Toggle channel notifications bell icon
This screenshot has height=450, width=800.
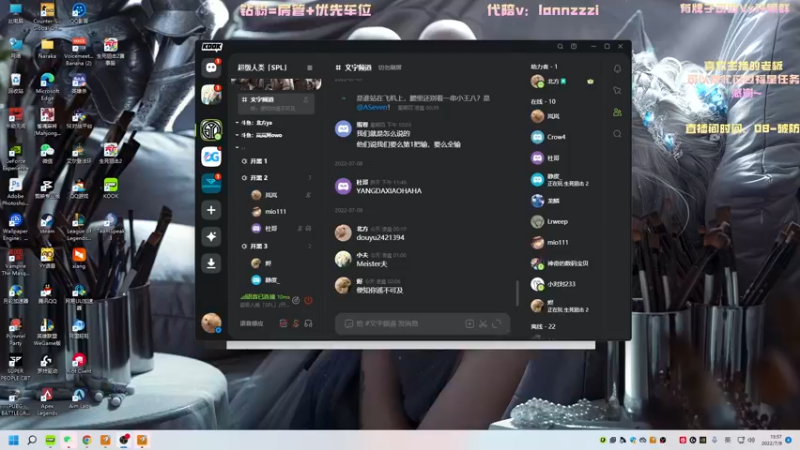(x=617, y=68)
